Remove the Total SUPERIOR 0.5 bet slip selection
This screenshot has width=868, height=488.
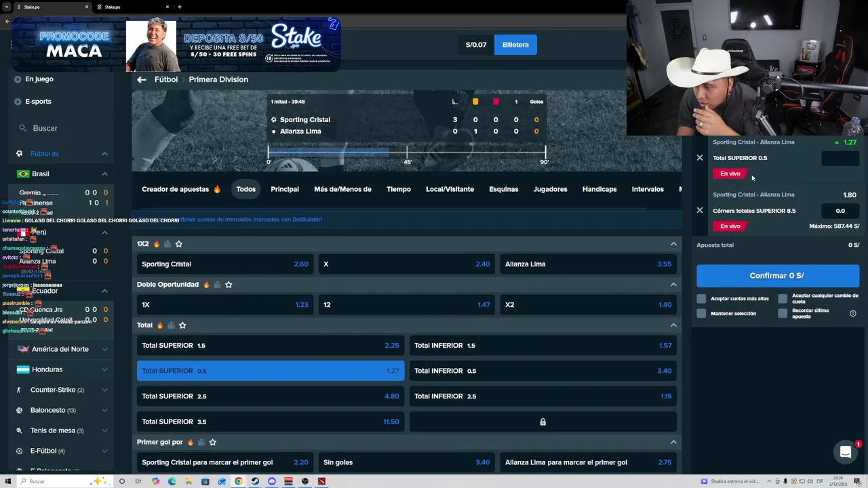pyautogui.click(x=700, y=158)
